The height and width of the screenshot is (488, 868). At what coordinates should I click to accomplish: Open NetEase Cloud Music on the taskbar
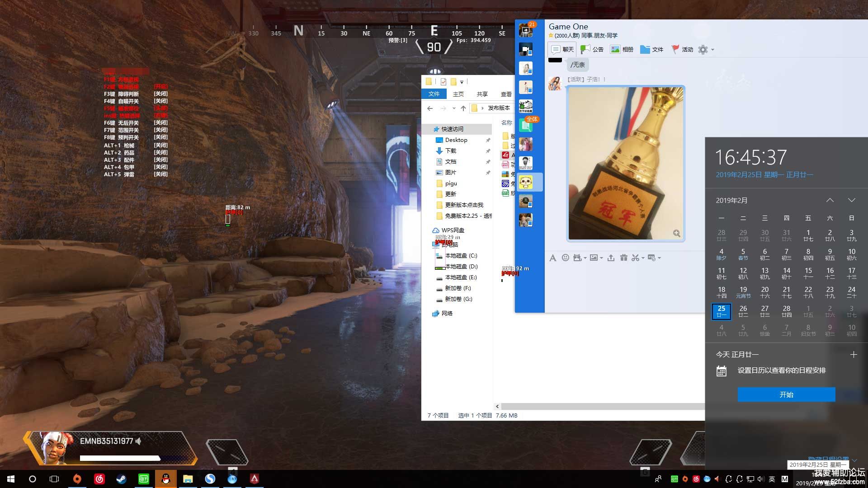[99, 479]
